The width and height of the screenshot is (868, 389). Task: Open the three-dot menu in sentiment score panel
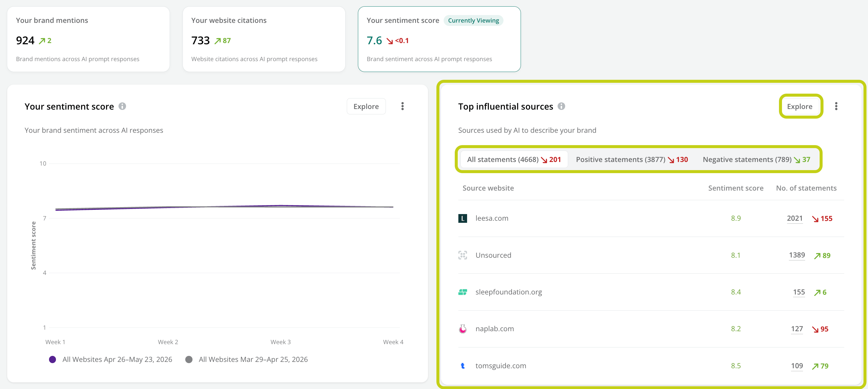pos(402,106)
